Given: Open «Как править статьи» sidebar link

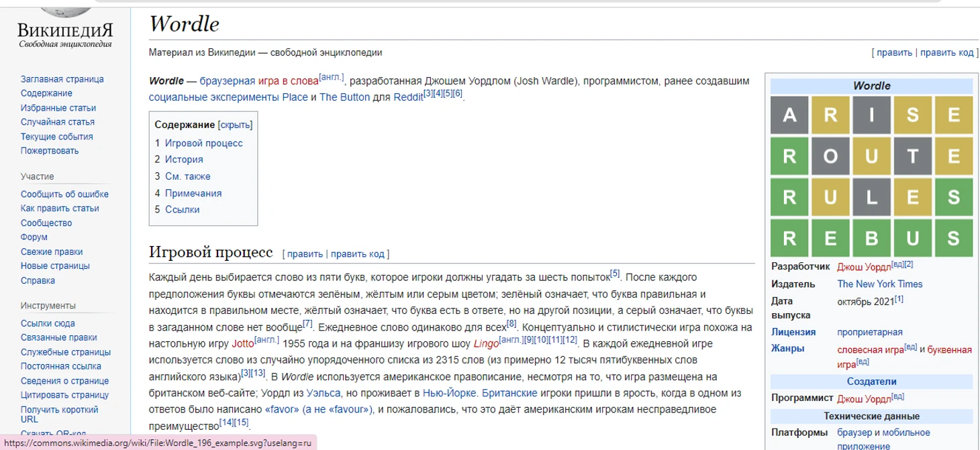Looking at the screenshot, I should tap(60, 209).
